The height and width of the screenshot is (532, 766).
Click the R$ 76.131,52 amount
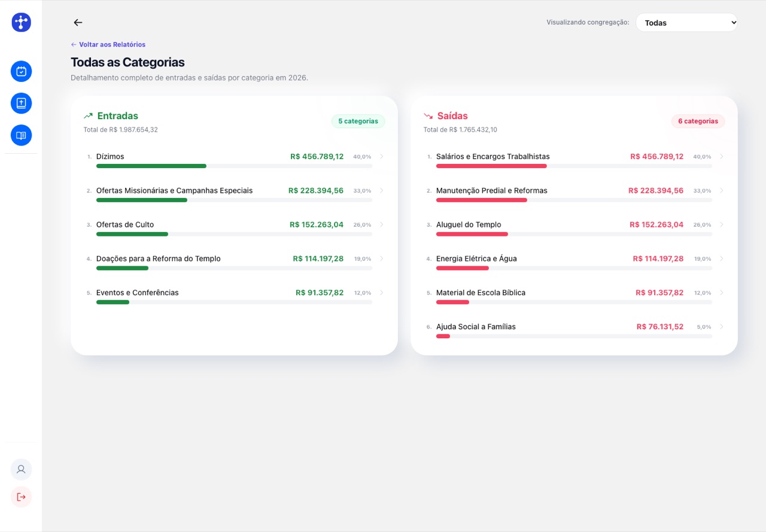pyautogui.click(x=660, y=327)
